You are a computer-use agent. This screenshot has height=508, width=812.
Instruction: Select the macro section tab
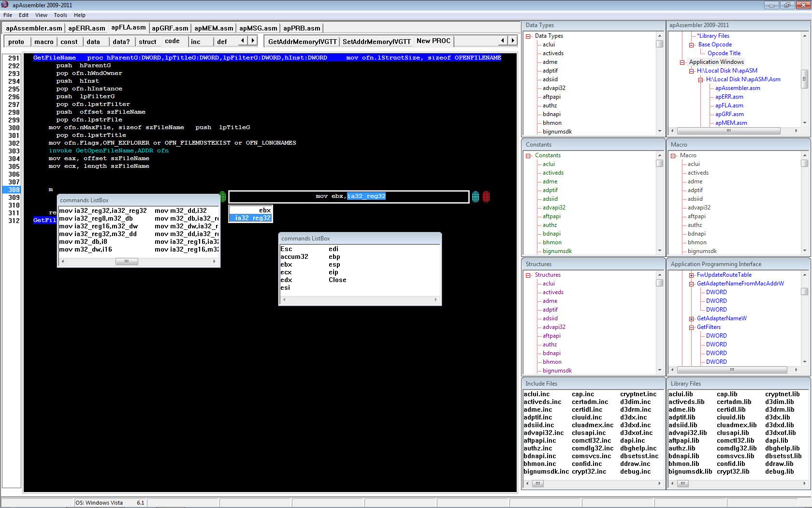(44, 42)
